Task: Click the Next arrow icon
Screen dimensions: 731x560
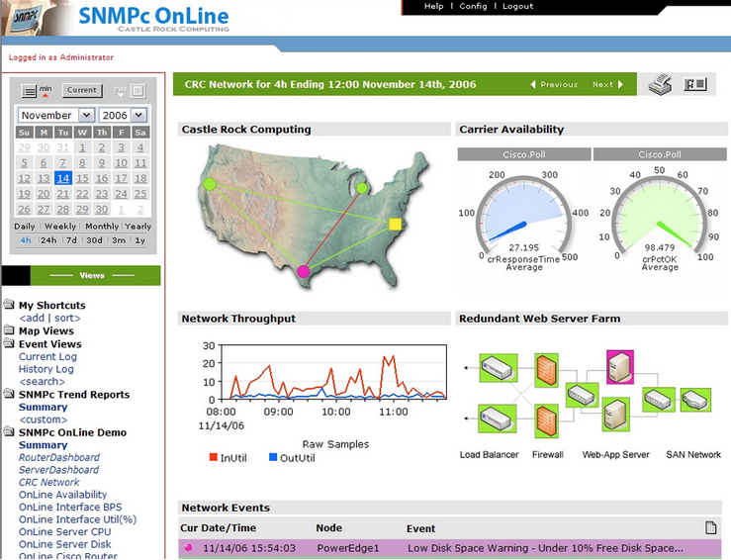Action: click(620, 84)
